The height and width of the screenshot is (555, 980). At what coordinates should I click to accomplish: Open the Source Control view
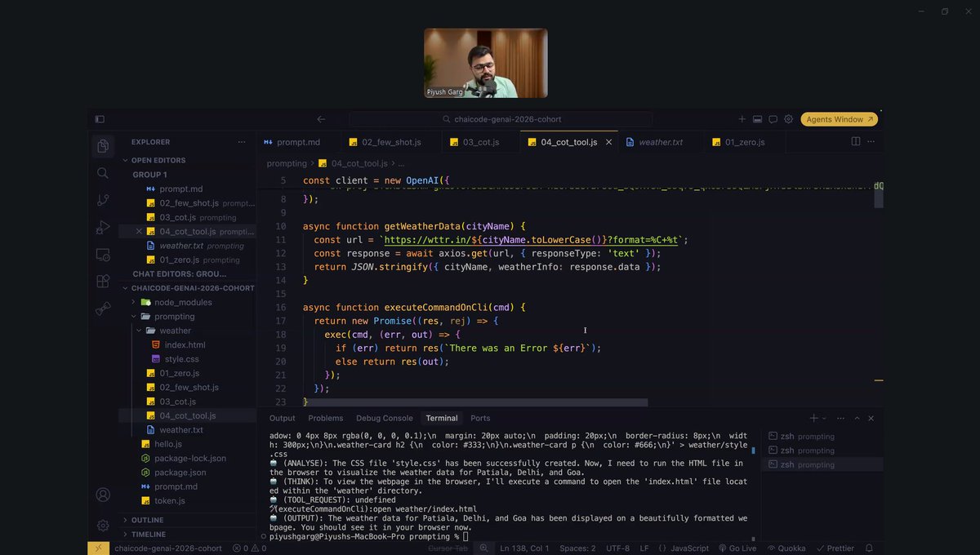103,200
